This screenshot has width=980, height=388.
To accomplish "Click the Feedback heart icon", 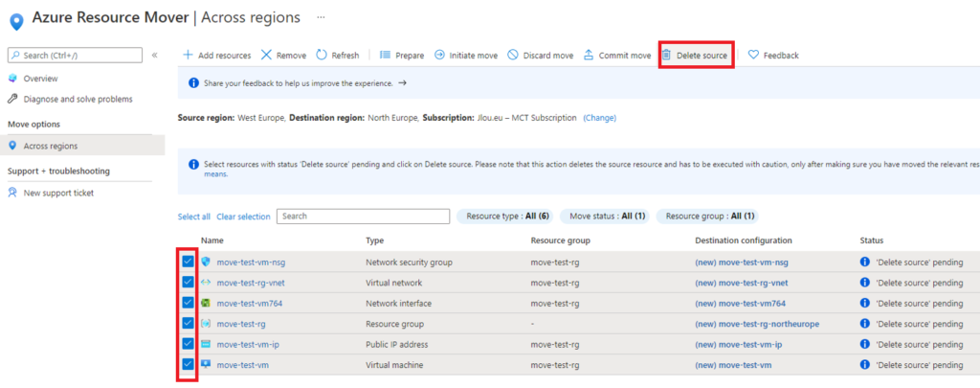I will [753, 55].
